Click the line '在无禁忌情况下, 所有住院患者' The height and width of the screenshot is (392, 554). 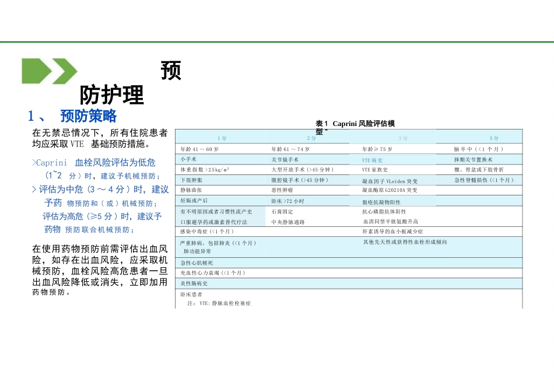pos(100,133)
